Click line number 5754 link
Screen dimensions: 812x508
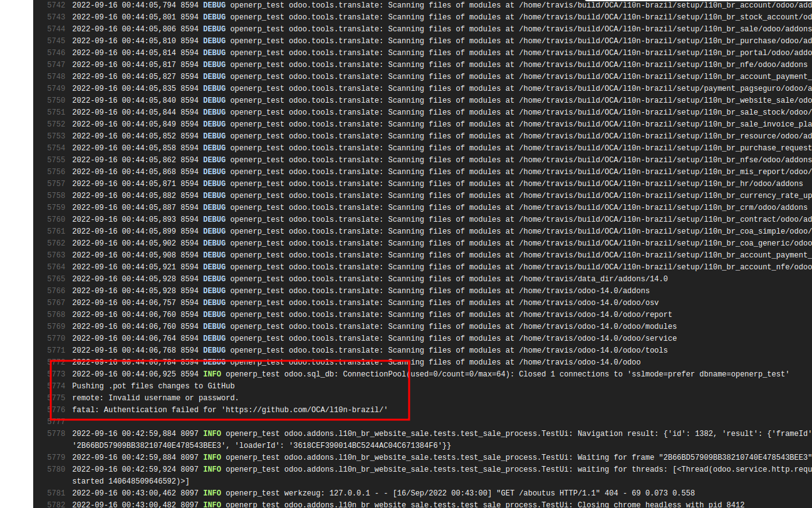pos(56,148)
